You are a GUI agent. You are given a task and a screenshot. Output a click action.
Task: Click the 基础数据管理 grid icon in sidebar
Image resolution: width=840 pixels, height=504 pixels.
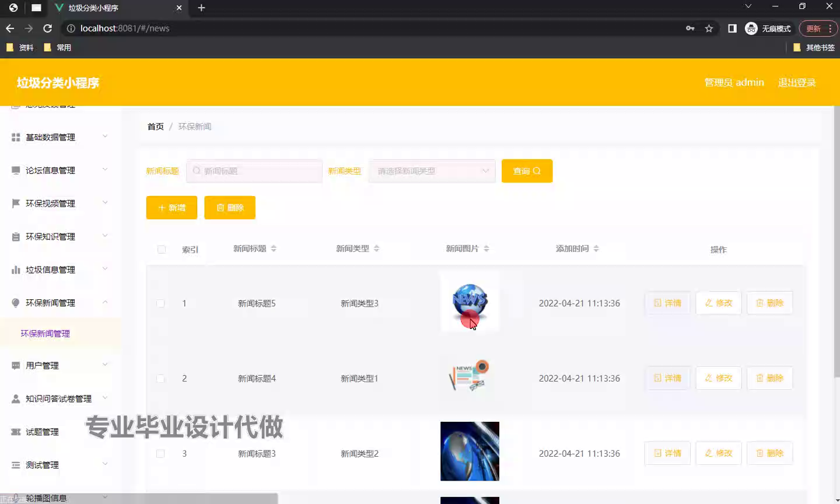[16, 137]
